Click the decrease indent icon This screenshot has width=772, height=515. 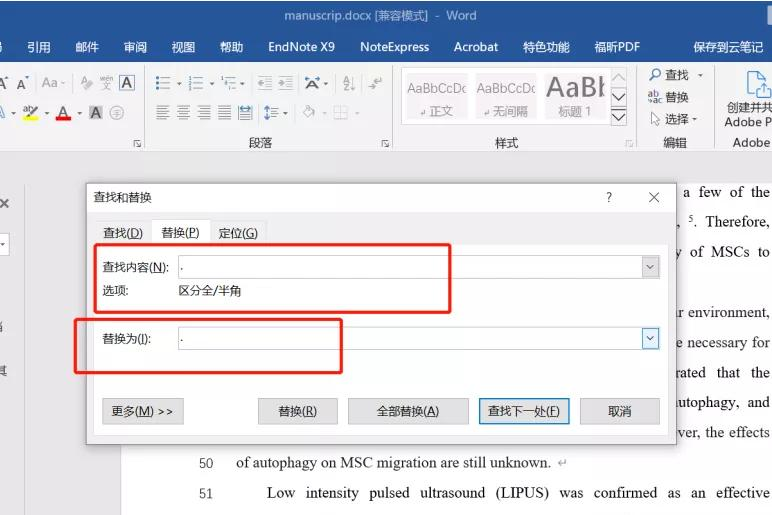265,83
